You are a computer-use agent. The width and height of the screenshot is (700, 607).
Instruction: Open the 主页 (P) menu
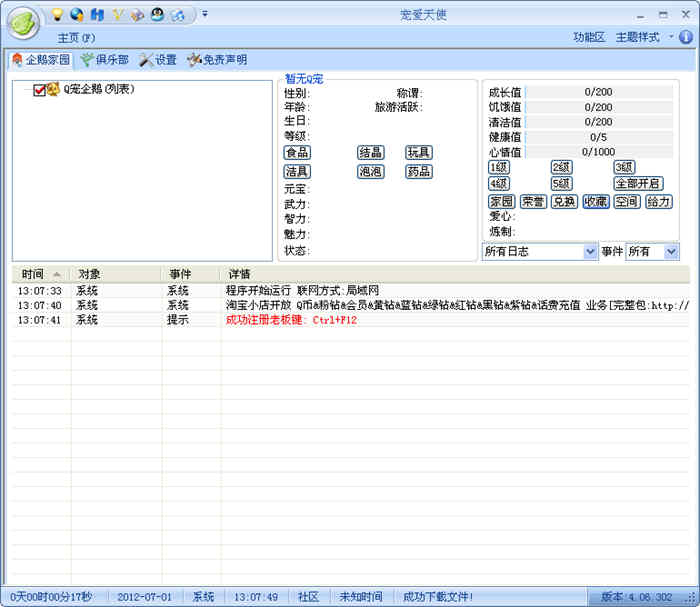click(76, 38)
